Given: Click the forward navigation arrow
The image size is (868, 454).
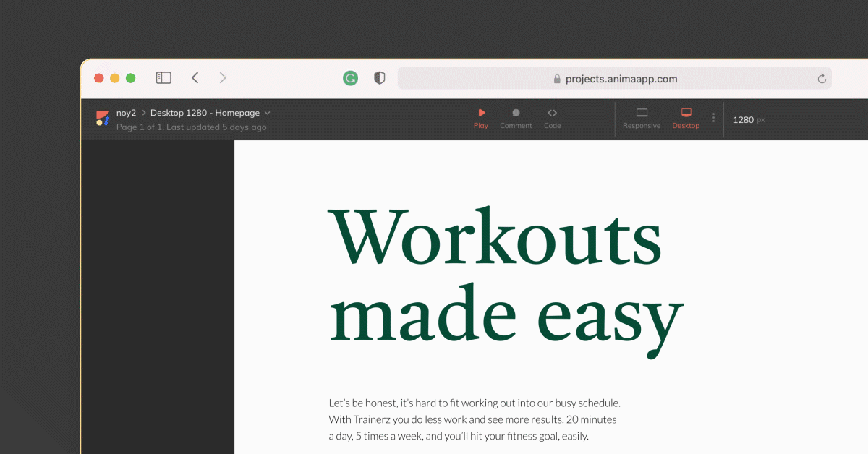Looking at the screenshot, I should click(x=223, y=78).
